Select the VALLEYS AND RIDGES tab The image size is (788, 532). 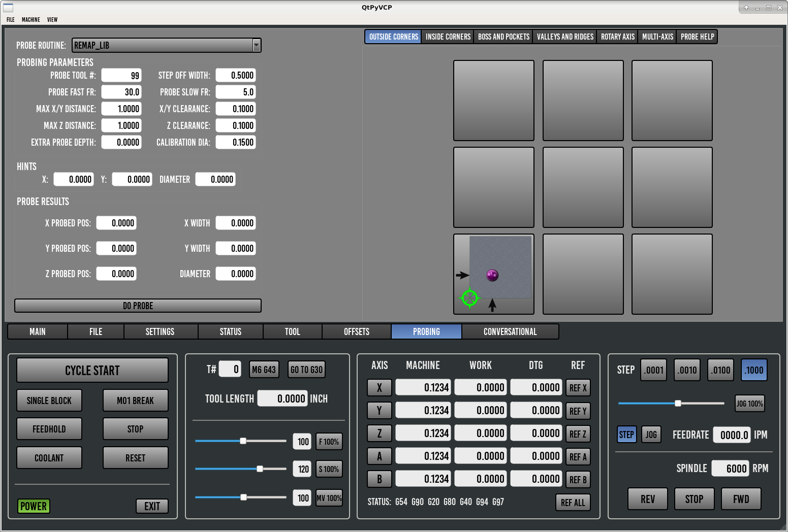pos(565,37)
